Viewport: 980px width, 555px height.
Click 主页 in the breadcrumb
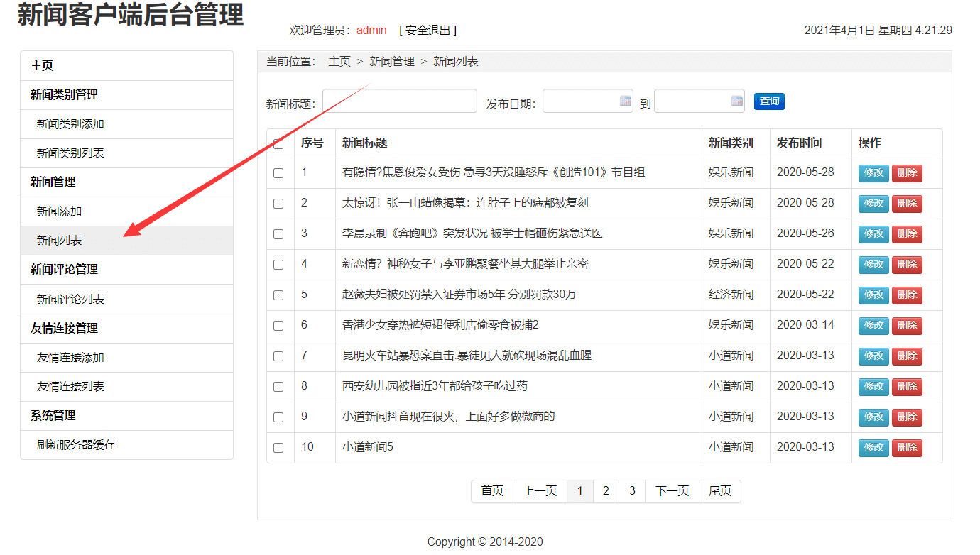(339, 62)
